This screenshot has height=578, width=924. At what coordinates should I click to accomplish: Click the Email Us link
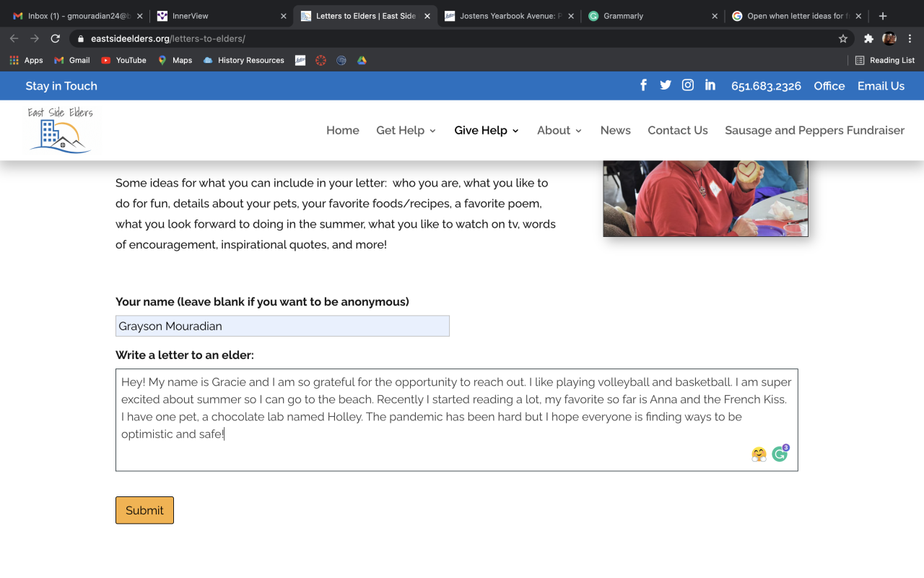click(x=881, y=86)
